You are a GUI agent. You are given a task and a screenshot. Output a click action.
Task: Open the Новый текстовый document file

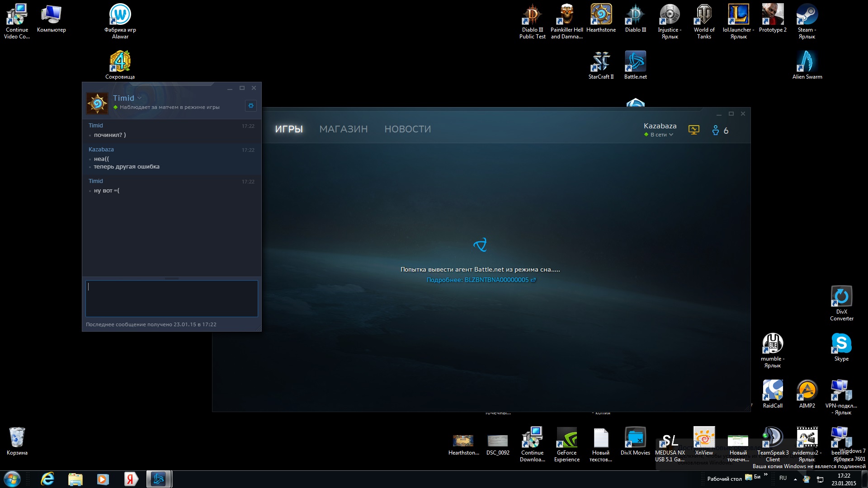click(601, 444)
